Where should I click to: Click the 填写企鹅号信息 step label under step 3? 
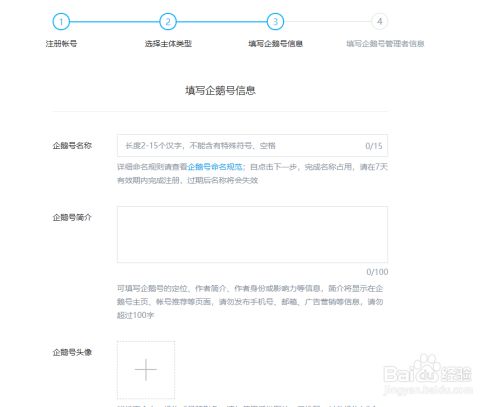click(x=276, y=44)
